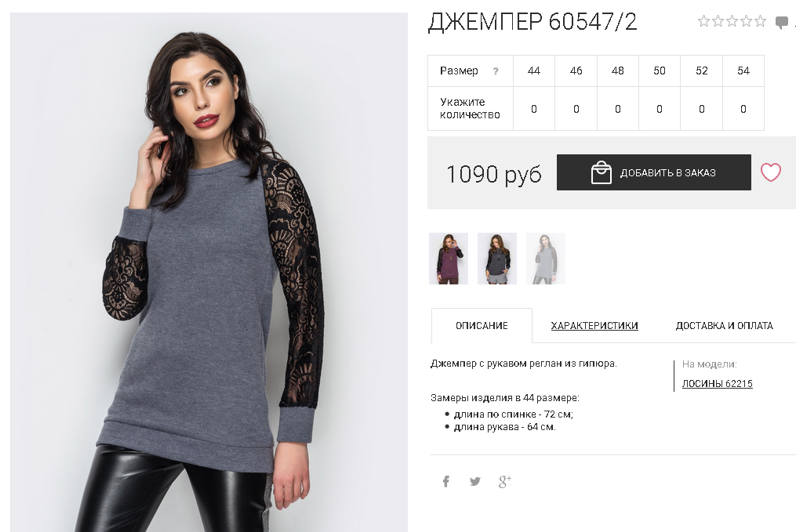Rate product with the first star
The height and width of the screenshot is (532, 796).
click(703, 21)
